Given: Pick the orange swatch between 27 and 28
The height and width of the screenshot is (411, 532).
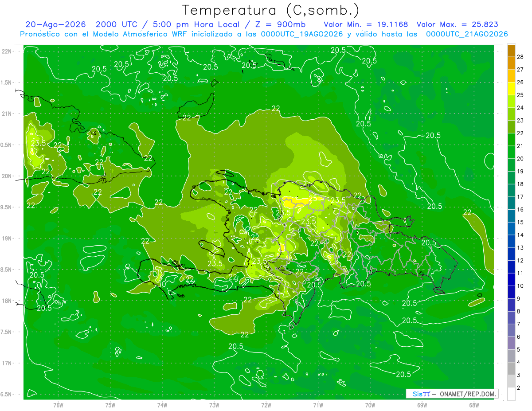Looking at the screenshot, I should pyautogui.click(x=511, y=63).
